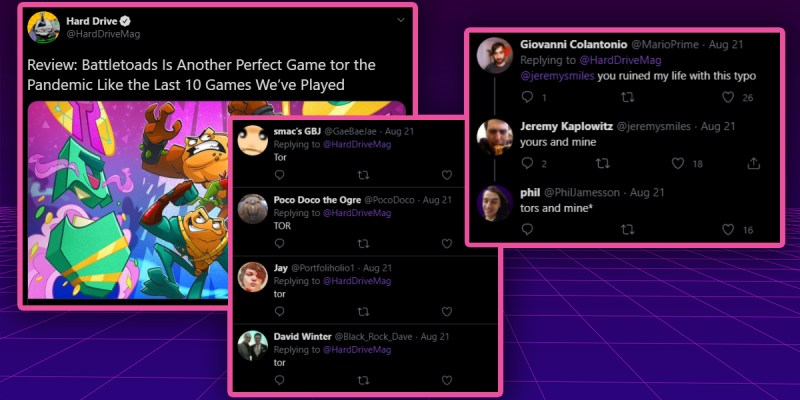800x400 pixels.
Task: Retweet Poco Doco the Ogre's TOR tweet
Action: 363,243
